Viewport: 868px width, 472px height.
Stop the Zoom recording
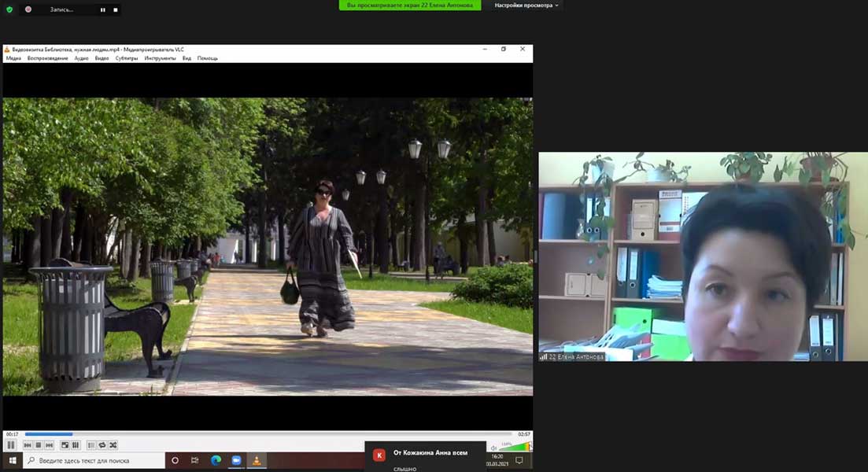pyautogui.click(x=115, y=9)
